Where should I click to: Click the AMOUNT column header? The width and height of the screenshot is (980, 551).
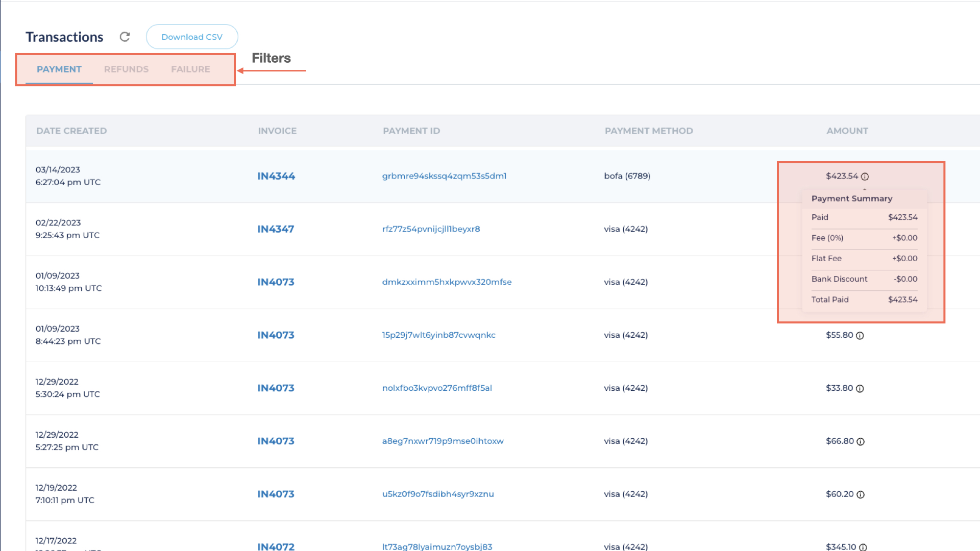[847, 131]
